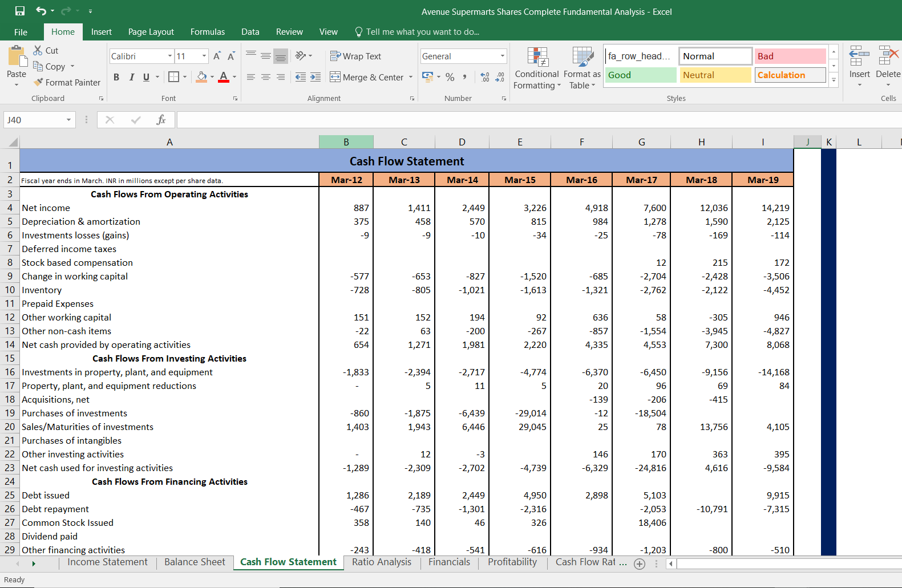
Task: Apply Percent Style to cells
Action: pyautogui.click(x=450, y=77)
